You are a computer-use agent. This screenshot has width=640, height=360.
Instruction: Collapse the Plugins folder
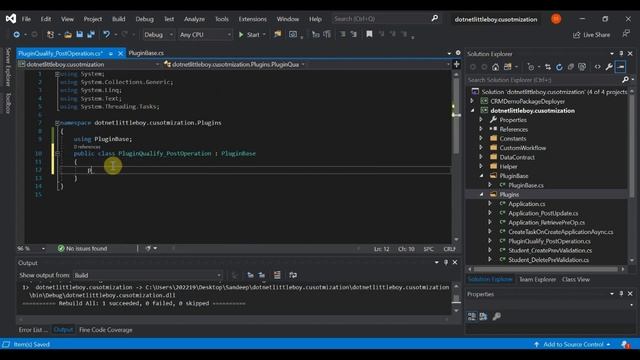coord(481,194)
